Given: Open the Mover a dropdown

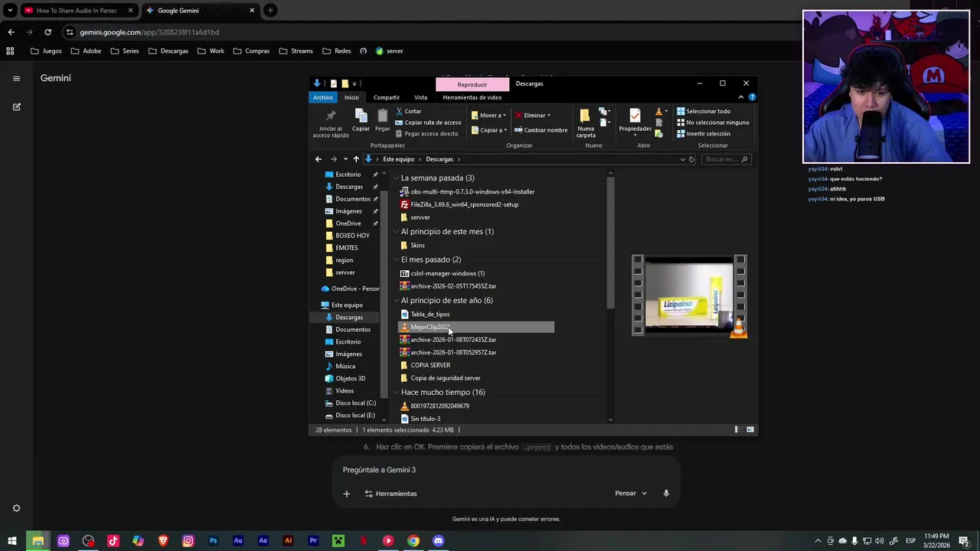Looking at the screenshot, I should pyautogui.click(x=488, y=116).
